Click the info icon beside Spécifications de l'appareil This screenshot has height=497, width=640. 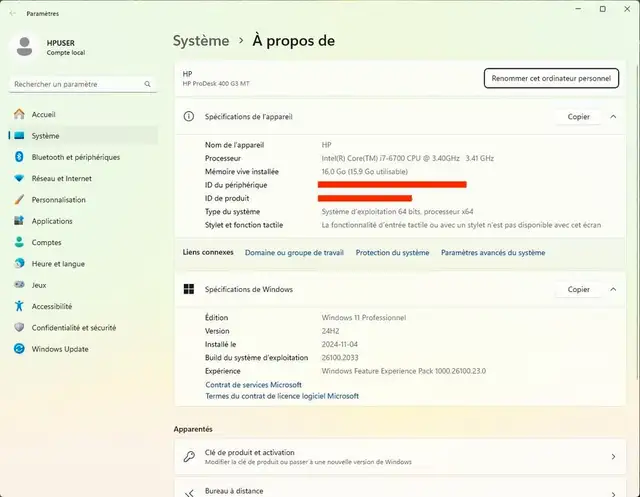[x=189, y=116]
